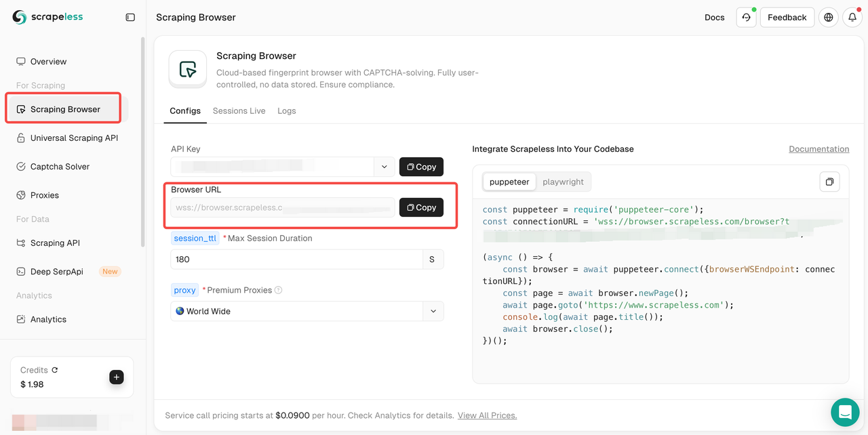Copy the Browser URL

pos(422,207)
